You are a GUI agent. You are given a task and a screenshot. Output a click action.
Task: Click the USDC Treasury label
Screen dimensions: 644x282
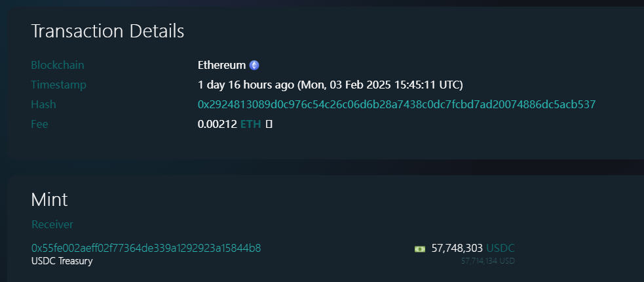point(62,261)
